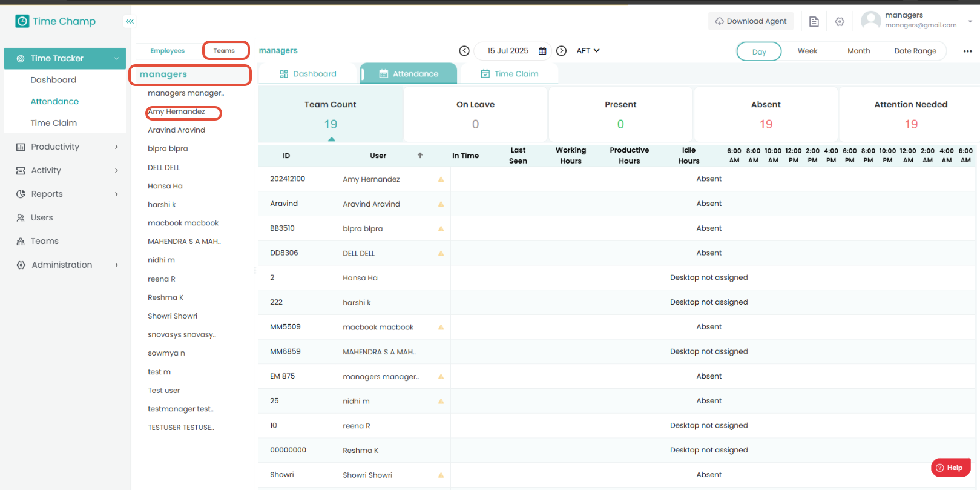Screen dimensions: 980x490
Task: Open the Time Claim tab
Action: pos(509,74)
